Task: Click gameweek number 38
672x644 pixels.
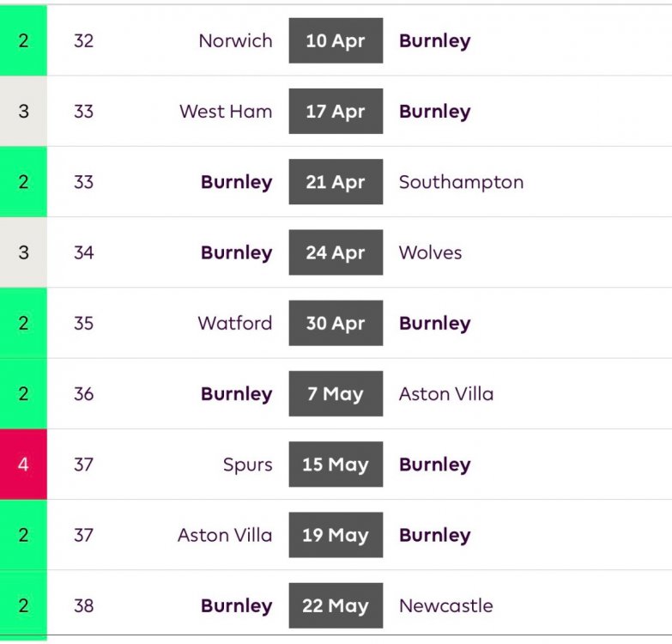Action: coord(83,605)
